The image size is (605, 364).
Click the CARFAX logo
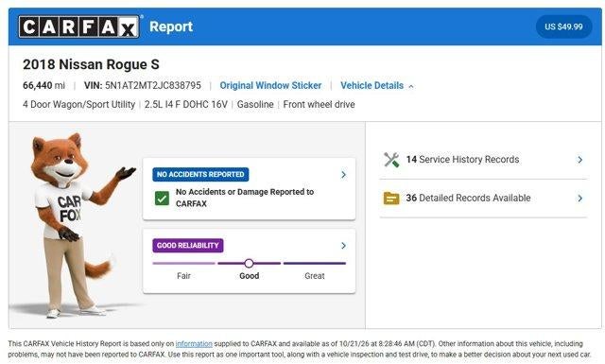(x=79, y=26)
